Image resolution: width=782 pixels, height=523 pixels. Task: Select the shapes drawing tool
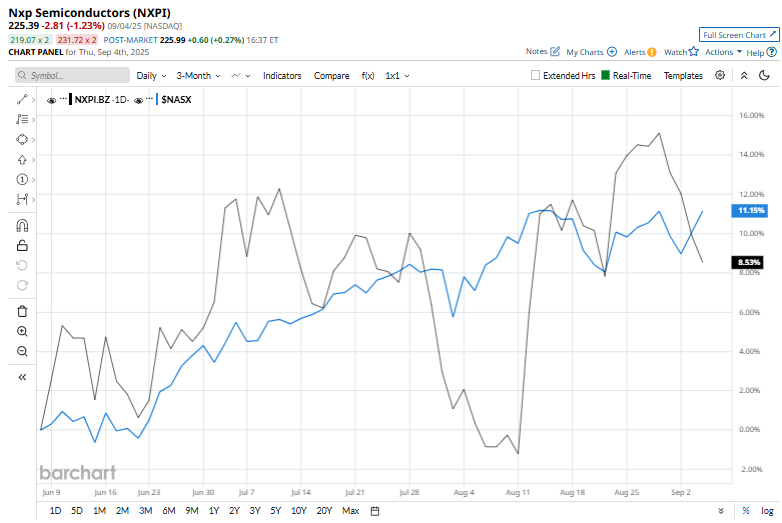pyautogui.click(x=21, y=140)
